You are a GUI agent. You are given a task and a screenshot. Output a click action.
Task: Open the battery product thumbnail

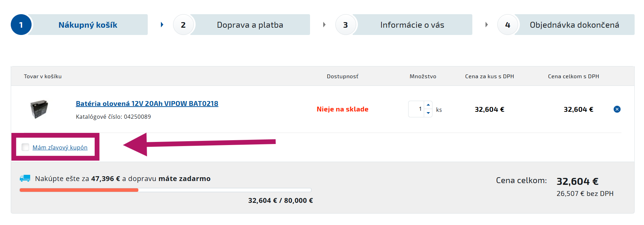pyautogui.click(x=39, y=109)
